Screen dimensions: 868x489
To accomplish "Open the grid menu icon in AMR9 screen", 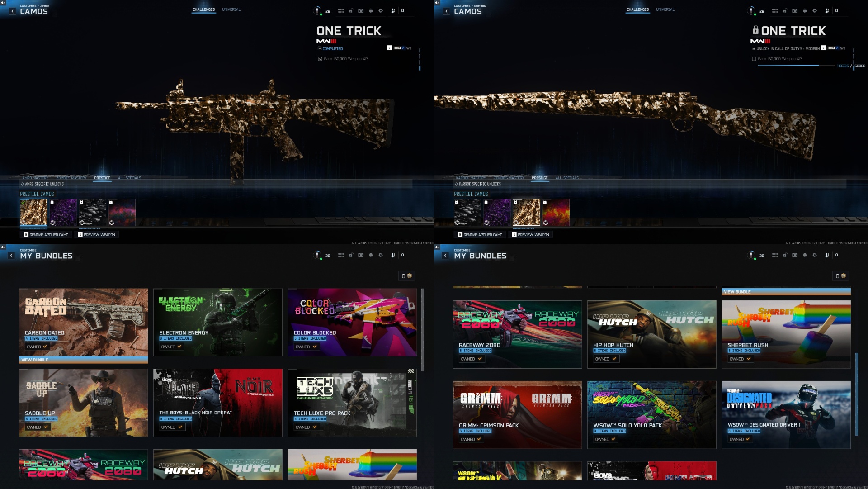I will tap(341, 11).
